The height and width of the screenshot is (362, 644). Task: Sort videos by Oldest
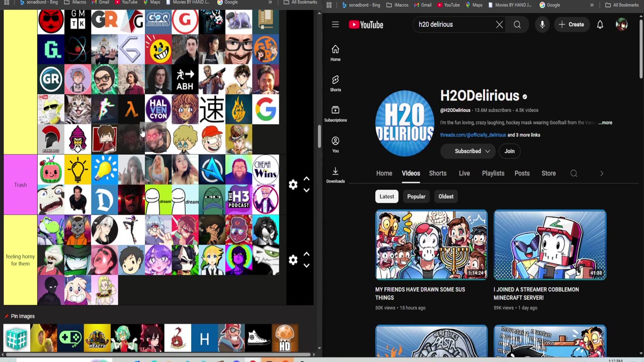pyautogui.click(x=446, y=197)
